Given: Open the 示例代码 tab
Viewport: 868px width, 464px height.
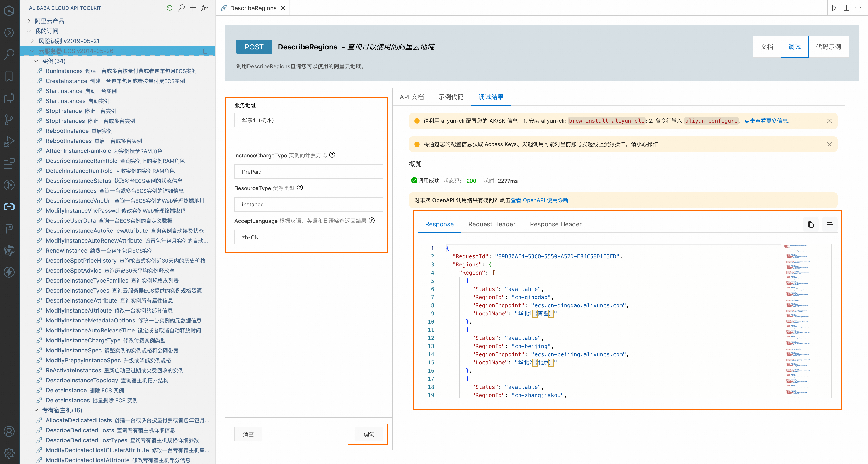Looking at the screenshot, I should (451, 97).
